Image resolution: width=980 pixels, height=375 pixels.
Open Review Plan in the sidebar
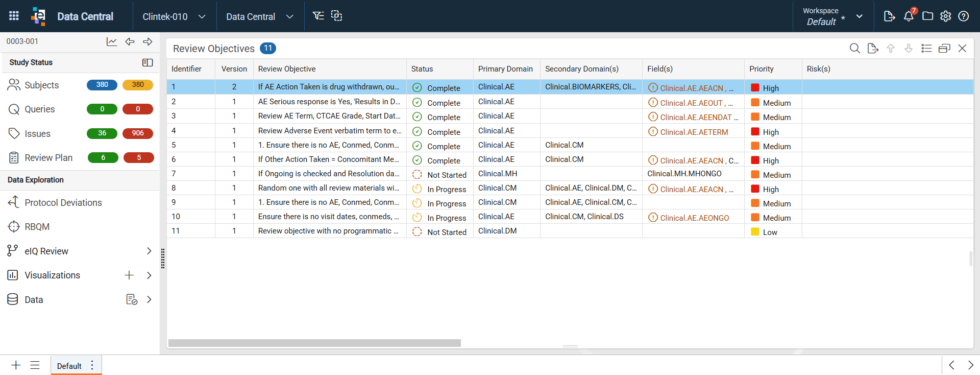pyautogui.click(x=48, y=158)
